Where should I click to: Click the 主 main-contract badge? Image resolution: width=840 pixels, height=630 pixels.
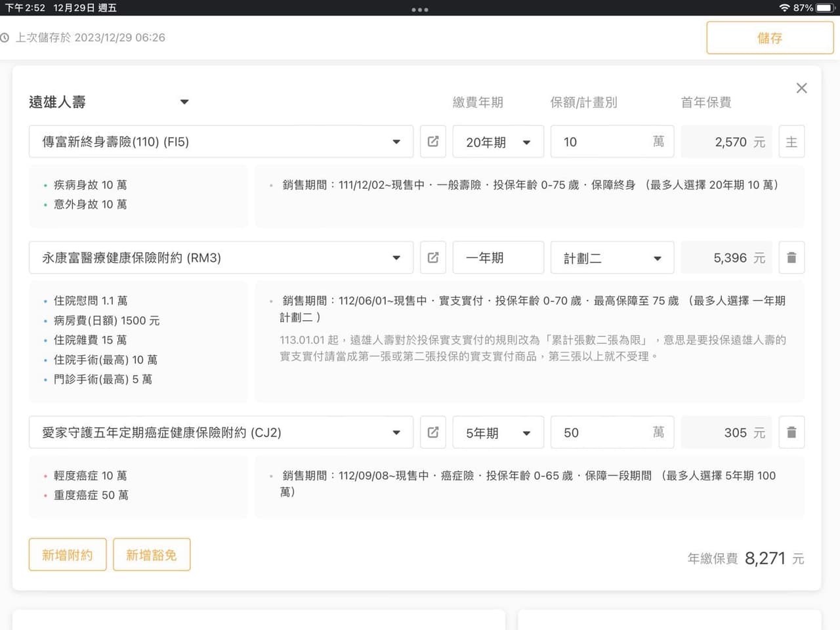[791, 142]
